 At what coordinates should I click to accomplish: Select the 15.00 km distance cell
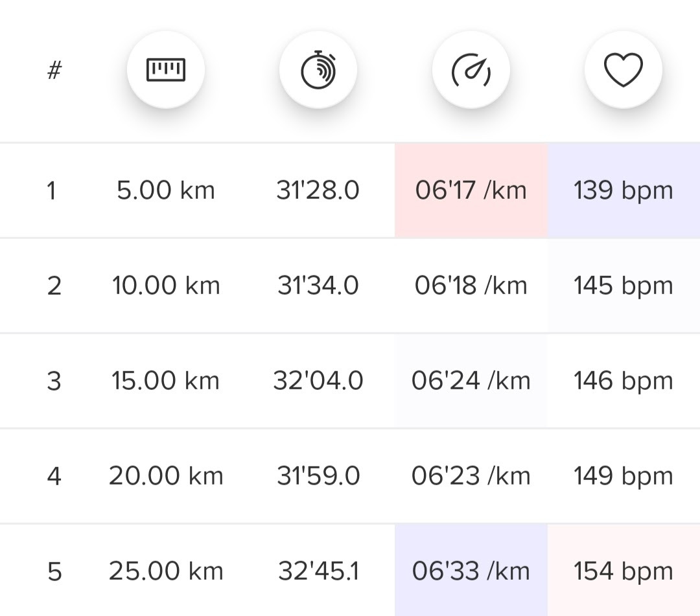tap(166, 381)
